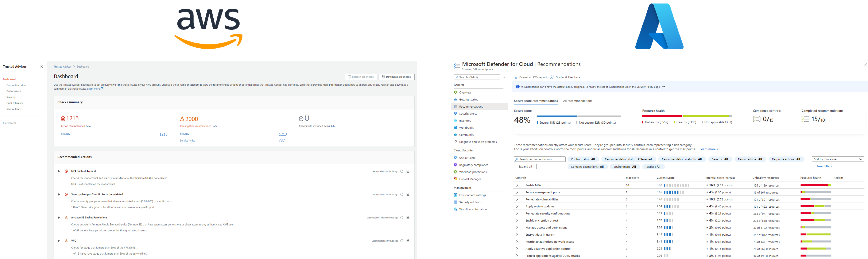Click Download all checks button
Image resolution: width=868 pixels, height=259 pixels.
[x=396, y=77]
